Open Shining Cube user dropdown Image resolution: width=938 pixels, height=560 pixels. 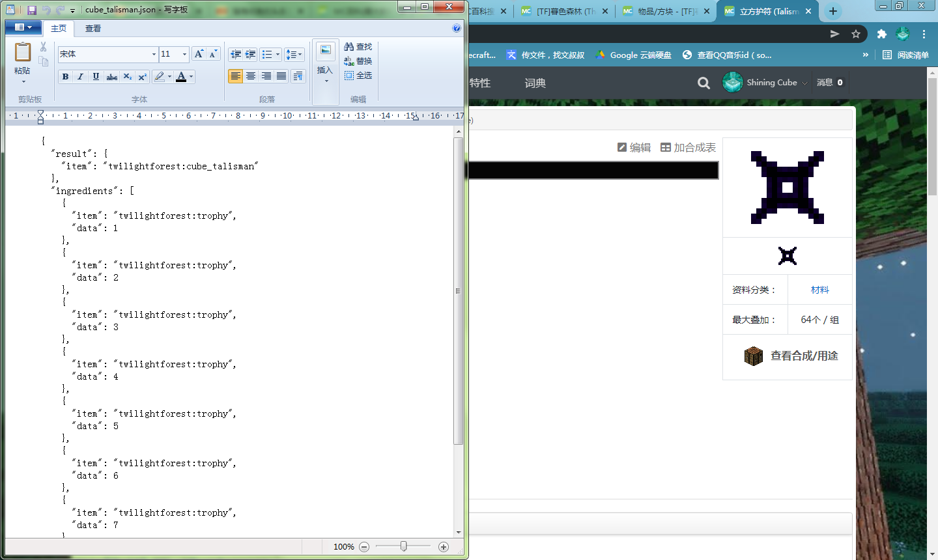tap(765, 83)
